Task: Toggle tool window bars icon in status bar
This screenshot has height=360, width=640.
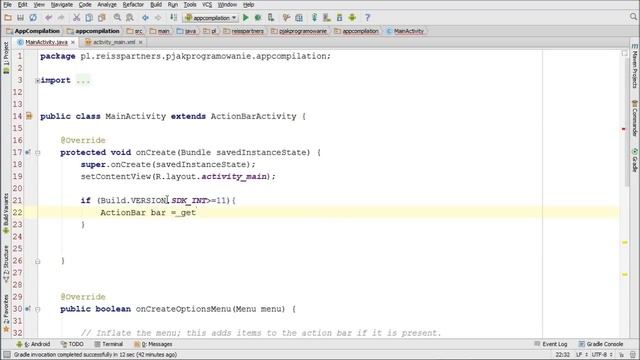Action: coord(7,355)
